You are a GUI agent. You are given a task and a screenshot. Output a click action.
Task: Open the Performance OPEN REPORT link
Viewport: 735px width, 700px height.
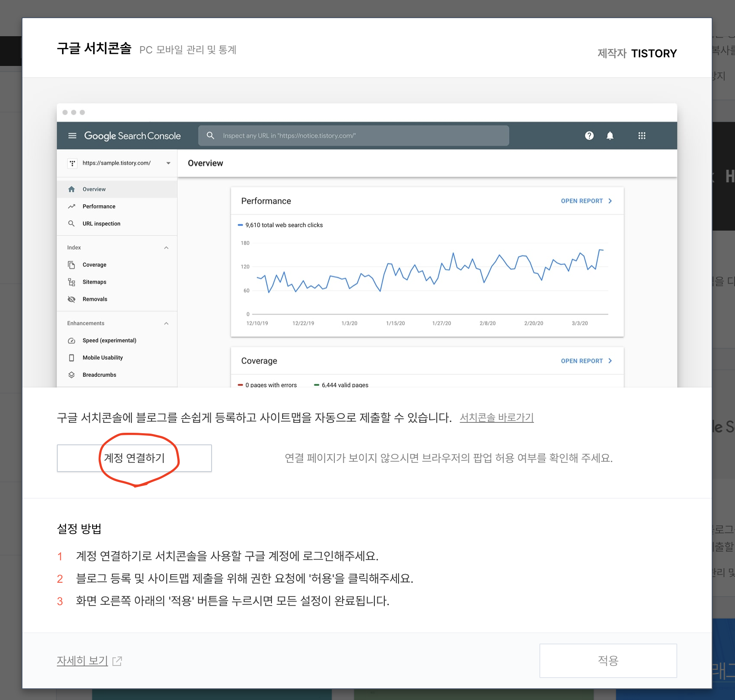click(x=586, y=201)
